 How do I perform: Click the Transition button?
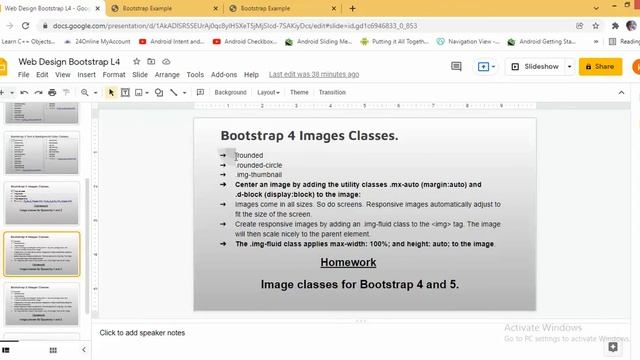point(332,92)
